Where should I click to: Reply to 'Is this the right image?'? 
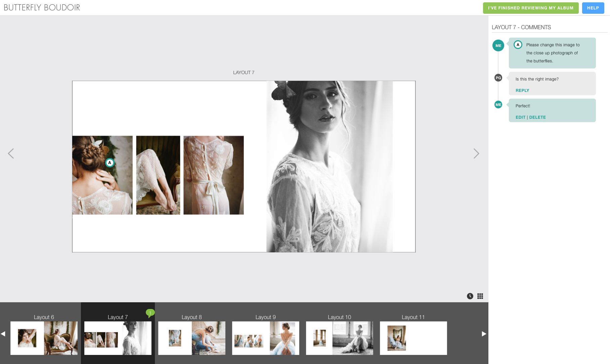pos(522,91)
